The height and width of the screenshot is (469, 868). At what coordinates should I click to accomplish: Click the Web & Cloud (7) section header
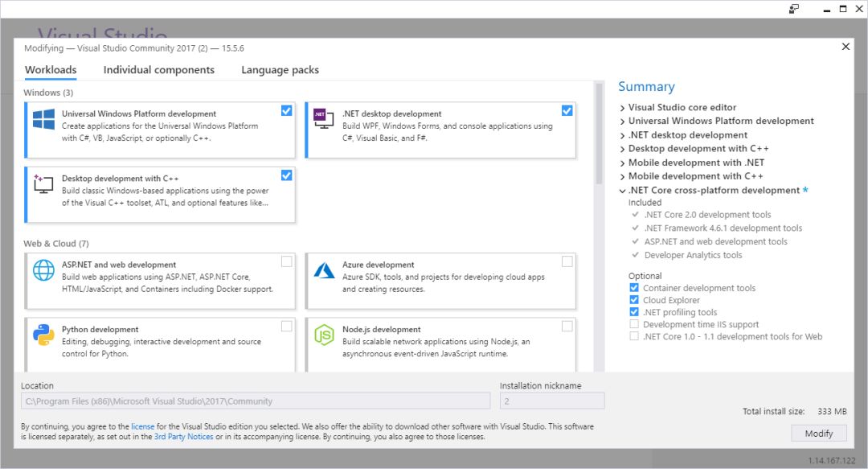pos(56,244)
